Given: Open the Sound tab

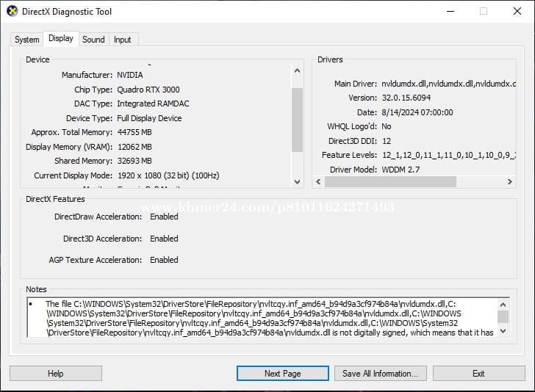Looking at the screenshot, I should (x=93, y=40).
